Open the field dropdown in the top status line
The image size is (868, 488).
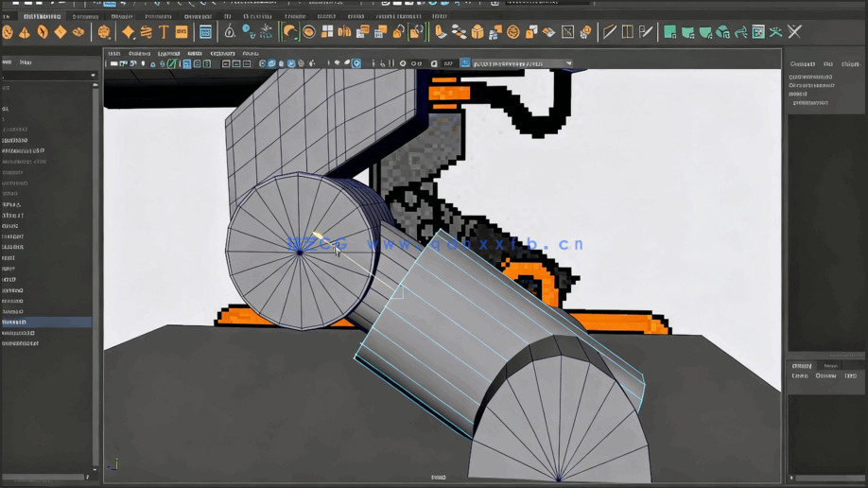coord(589,3)
